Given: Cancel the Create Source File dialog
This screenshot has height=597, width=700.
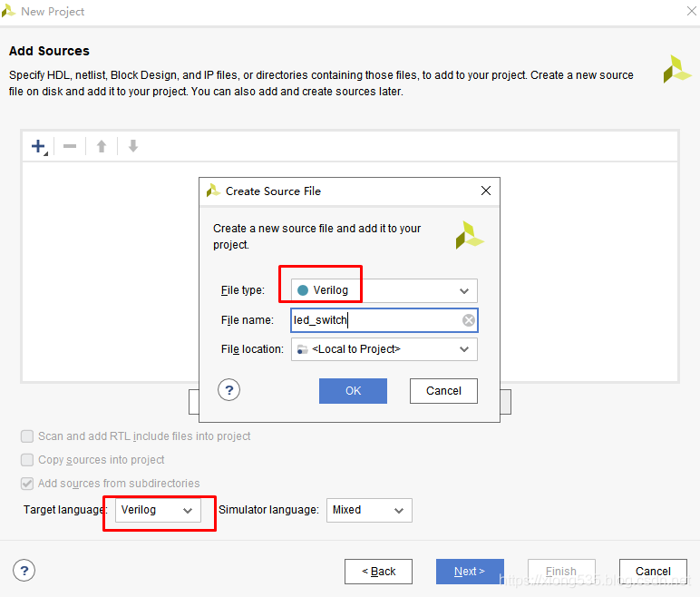Looking at the screenshot, I should [x=443, y=391].
